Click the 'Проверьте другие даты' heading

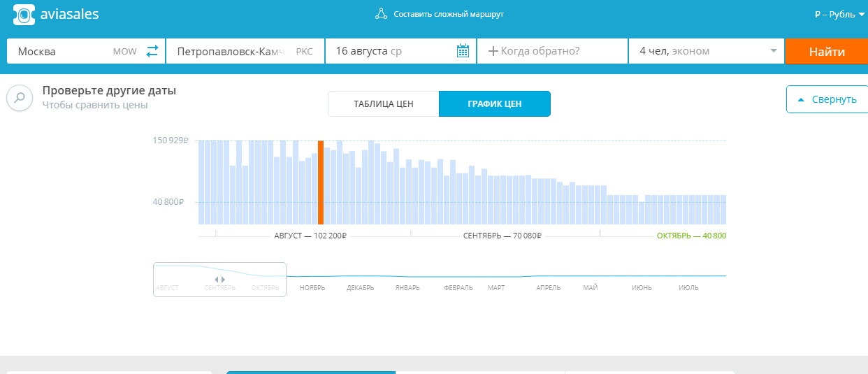pyautogui.click(x=109, y=90)
